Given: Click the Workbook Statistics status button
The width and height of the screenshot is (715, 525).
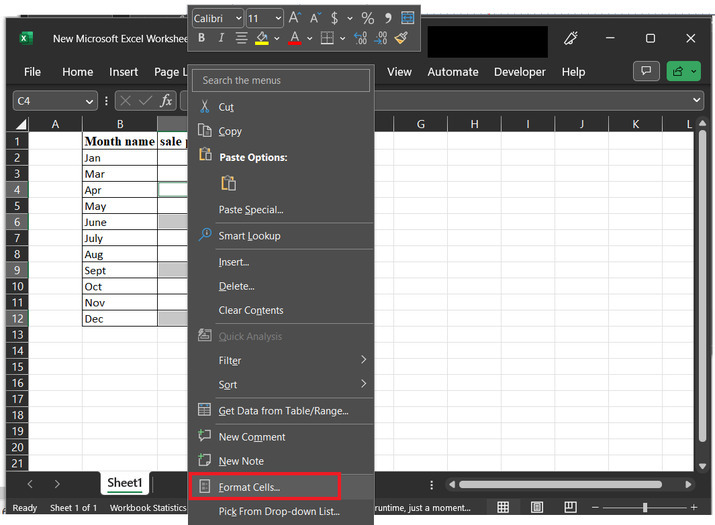Looking at the screenshot, I should 146,508.
